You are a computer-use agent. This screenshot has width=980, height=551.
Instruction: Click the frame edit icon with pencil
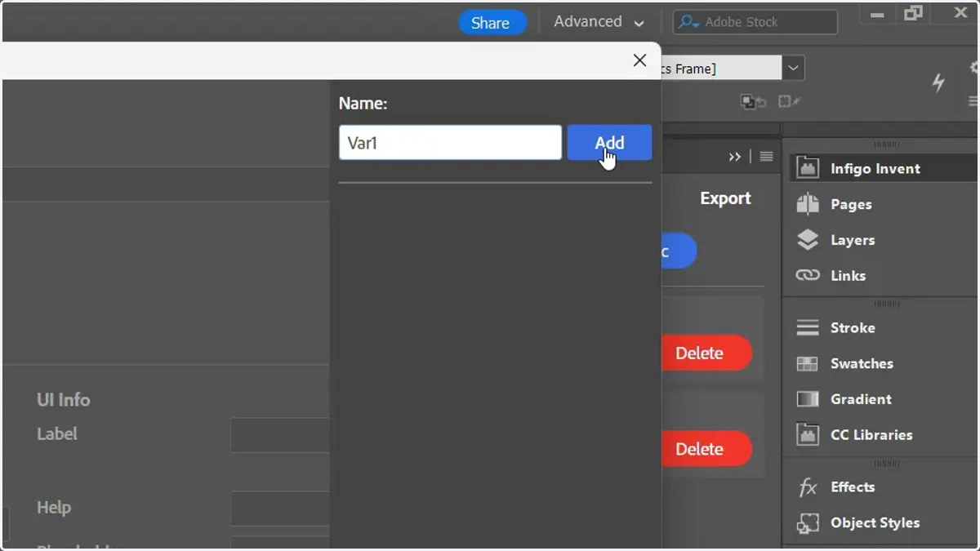click(x=789, y=102)
